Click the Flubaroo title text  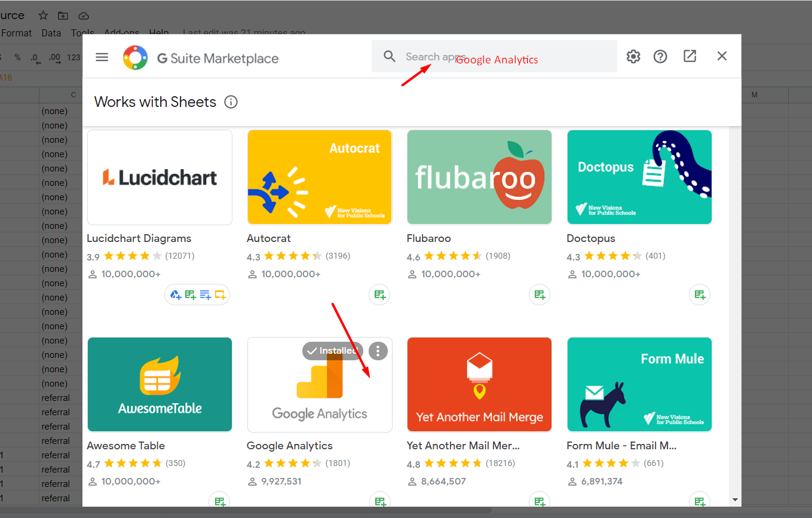(429, 238)
